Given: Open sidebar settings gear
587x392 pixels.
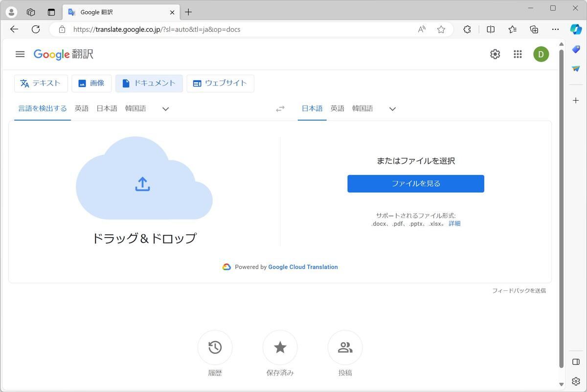Looking at the screenshot, I should (x=576, y=381).
